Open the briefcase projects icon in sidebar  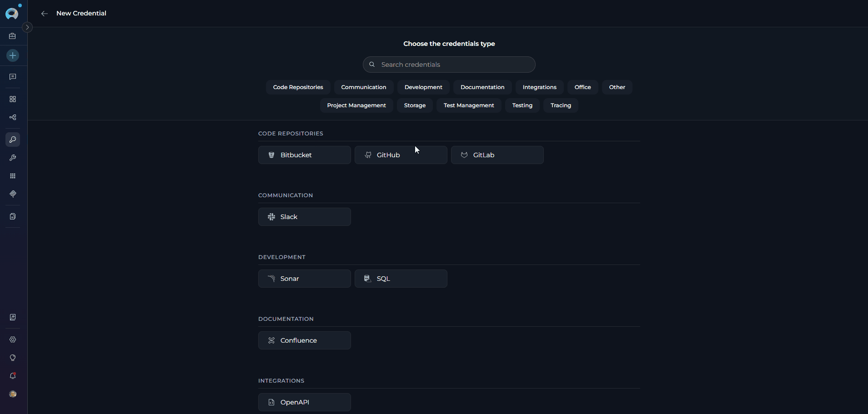pos(13,36)
